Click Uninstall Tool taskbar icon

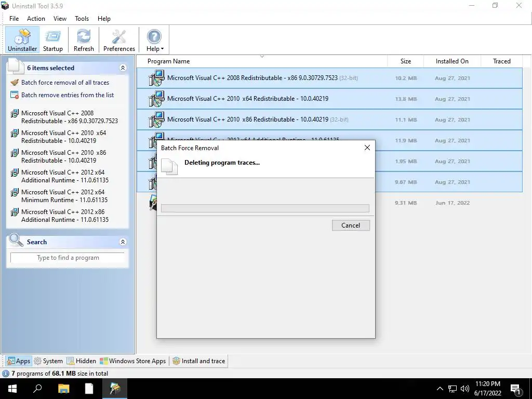[x=115, y=389]
